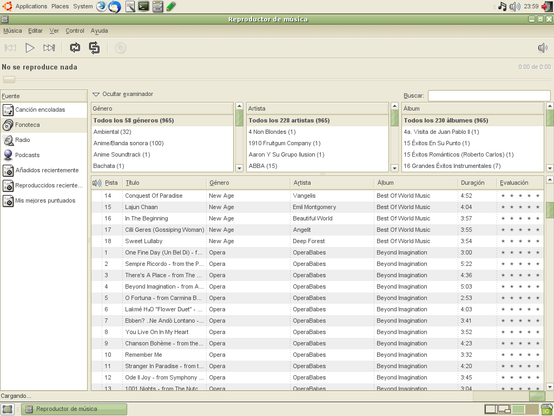Open Mis mejores puntuados playlist
Image resolution: width=554 pixels, height=416 pixels.
tap(44, 201)
